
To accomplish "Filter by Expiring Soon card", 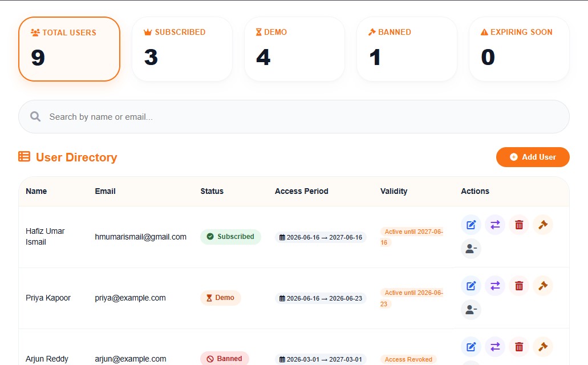I will (x=520, y=49).
